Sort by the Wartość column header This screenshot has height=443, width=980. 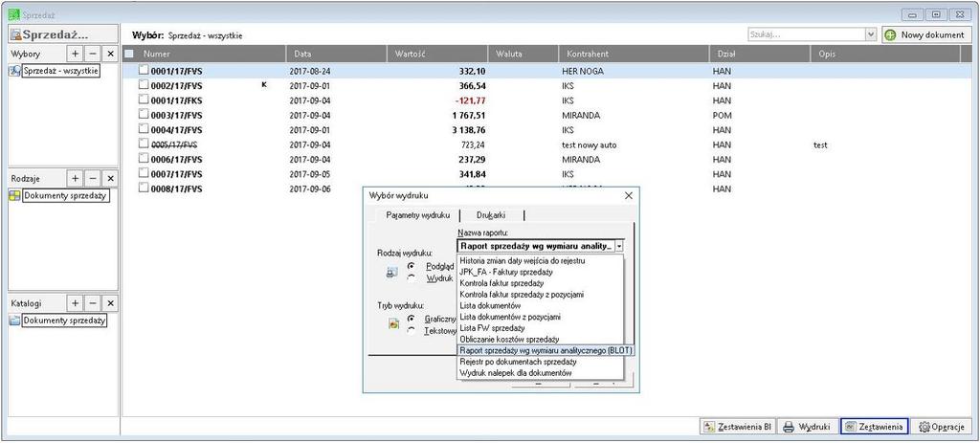[x=437, y=54]
